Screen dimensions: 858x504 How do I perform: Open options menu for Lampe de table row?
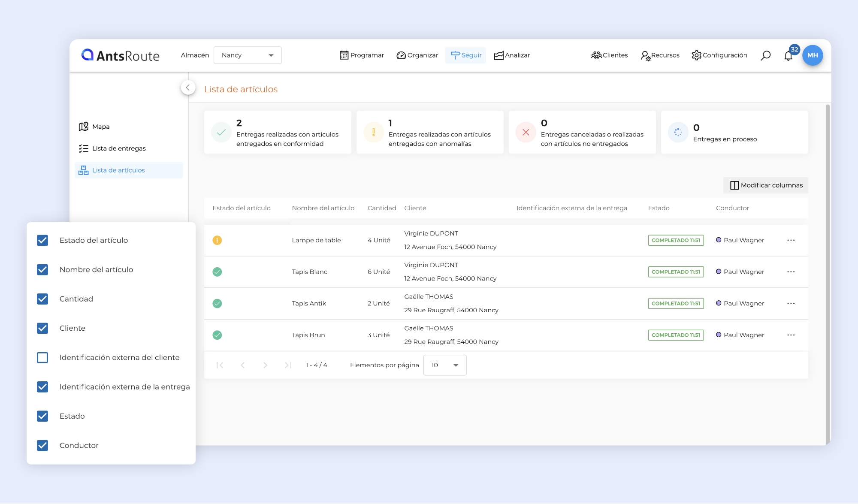click(791, 240)
